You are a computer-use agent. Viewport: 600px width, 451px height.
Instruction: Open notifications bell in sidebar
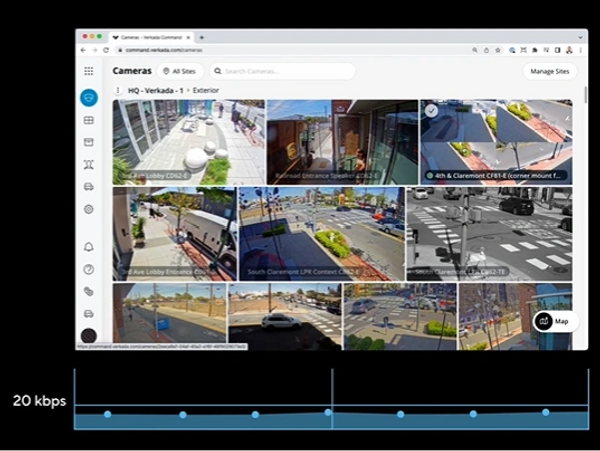tap(88, 246)
